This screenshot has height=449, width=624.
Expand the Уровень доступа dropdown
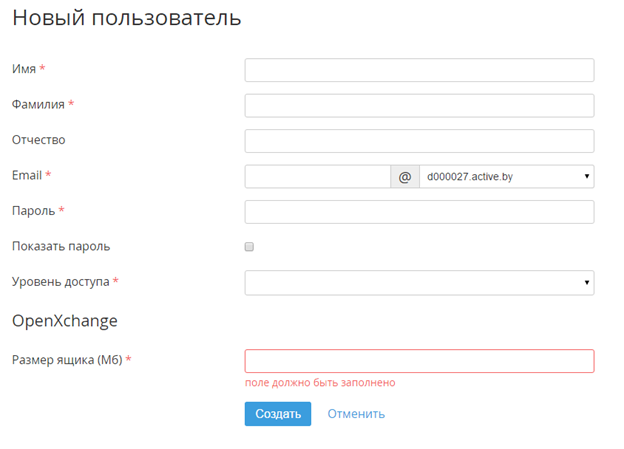[x=419, y=283]
